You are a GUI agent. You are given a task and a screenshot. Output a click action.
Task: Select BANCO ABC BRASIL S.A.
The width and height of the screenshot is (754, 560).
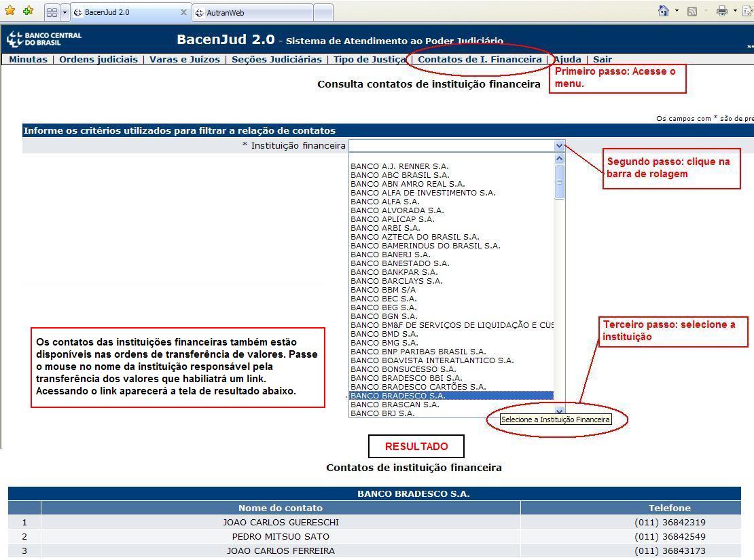tap(452, 175)
